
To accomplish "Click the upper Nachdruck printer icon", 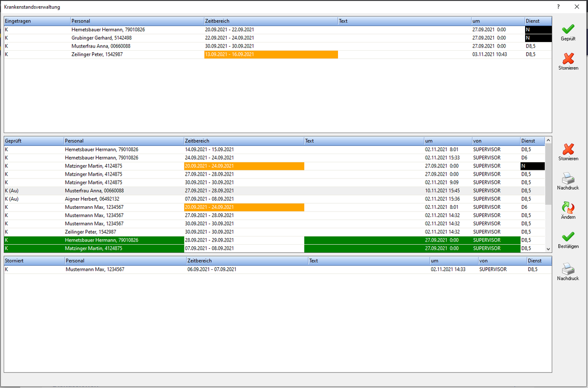I will click(568, 179).
